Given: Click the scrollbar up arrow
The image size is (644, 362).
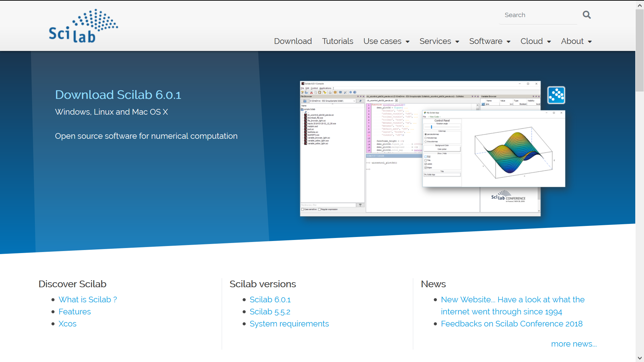Looking at the screenshot, I should point(640,5).
